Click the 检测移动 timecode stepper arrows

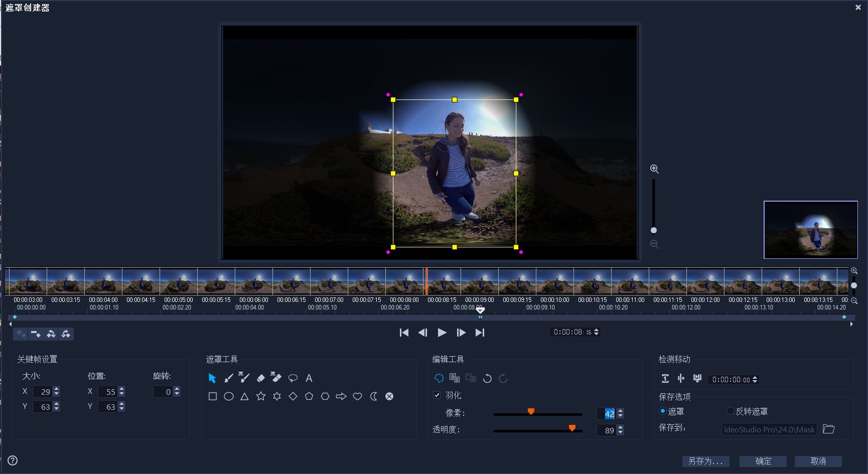click(755, 380)
